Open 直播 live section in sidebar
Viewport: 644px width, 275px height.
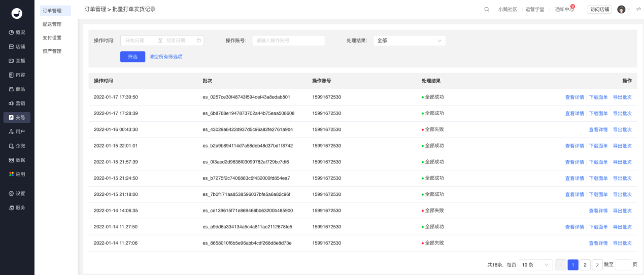click(17, 61)
